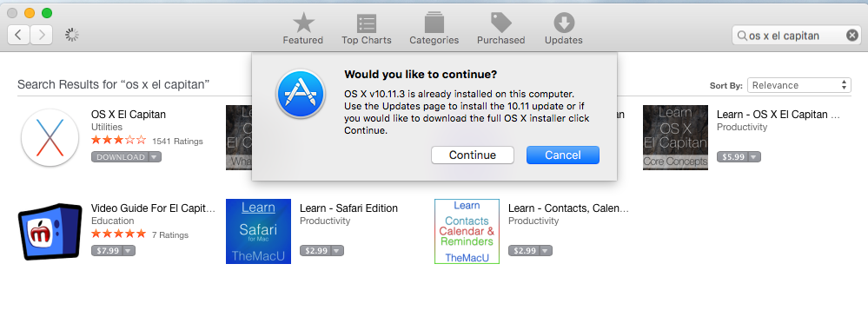Open the Featured star tab
Image resolution: width=868 pixels, height=330 pixels.
303,29
